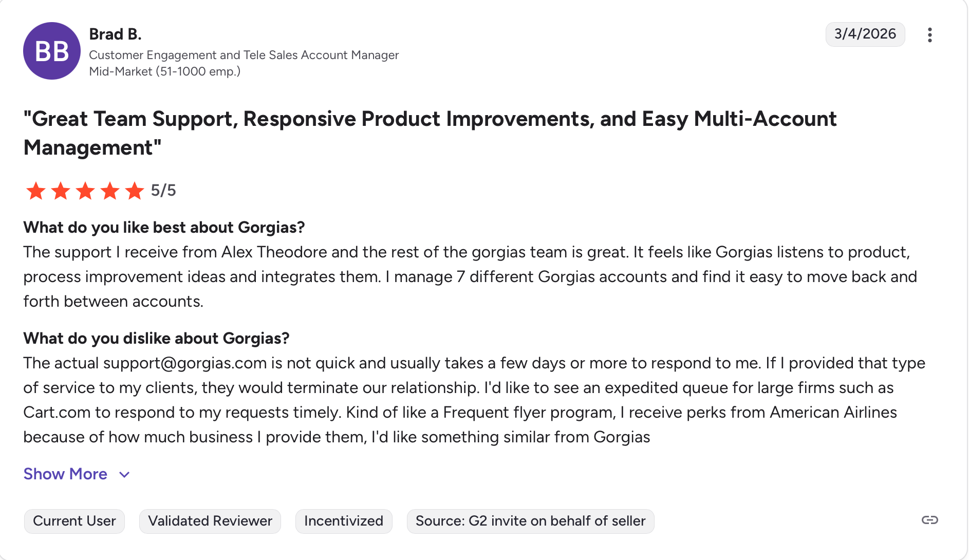The width and height of the screenshot is (969, 560).
Task: Click the third rating star
Action: tap(85, 191)
